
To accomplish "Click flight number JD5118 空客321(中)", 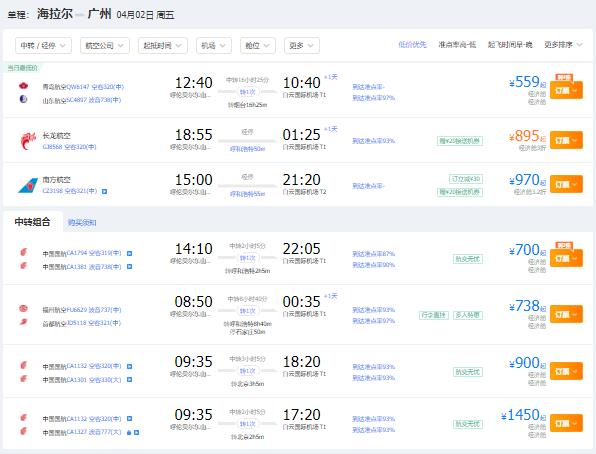I will pyautogui.click(x=94, y=323).
